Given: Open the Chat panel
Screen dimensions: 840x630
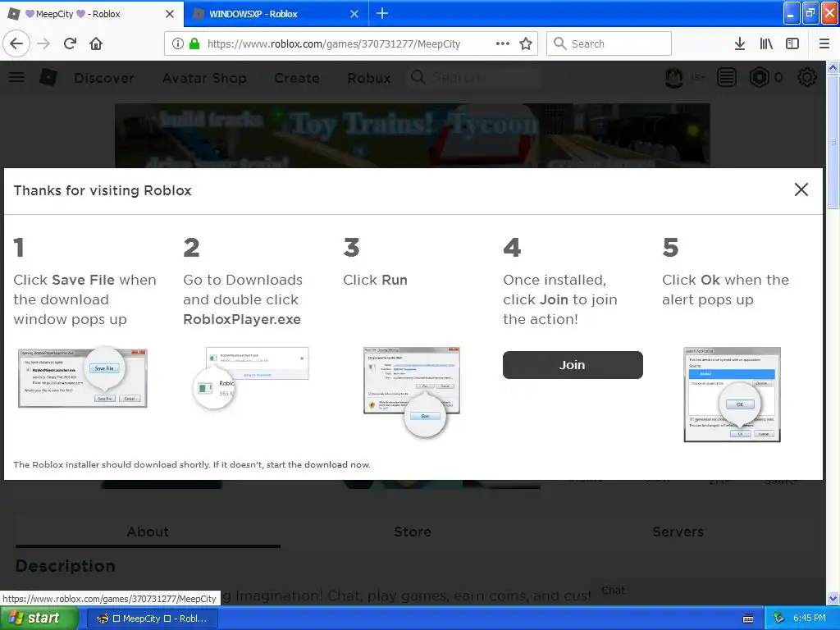Looking at the screenshot, I should (x=613, y=590).
